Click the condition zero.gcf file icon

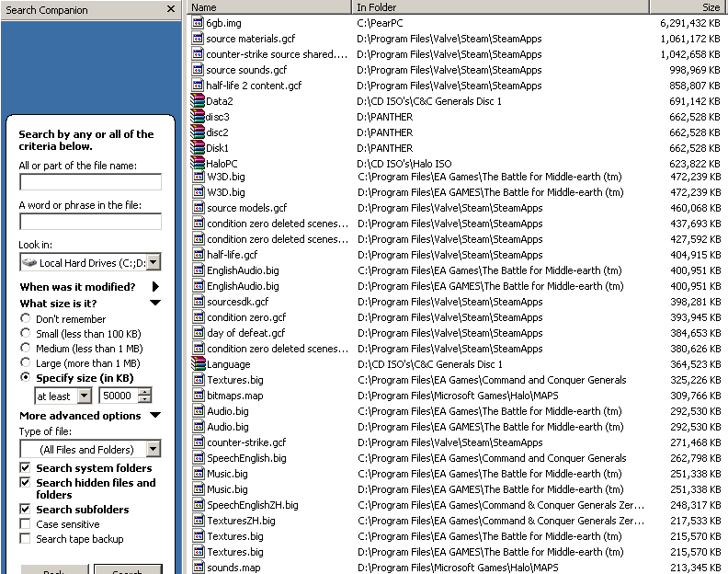click(199, 317)
